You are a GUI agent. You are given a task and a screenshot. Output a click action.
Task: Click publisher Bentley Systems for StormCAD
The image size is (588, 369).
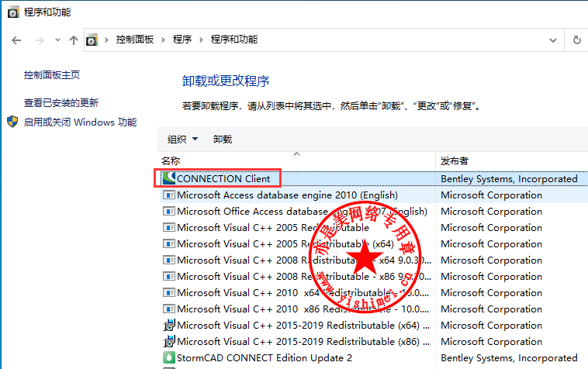pos(509,358)
